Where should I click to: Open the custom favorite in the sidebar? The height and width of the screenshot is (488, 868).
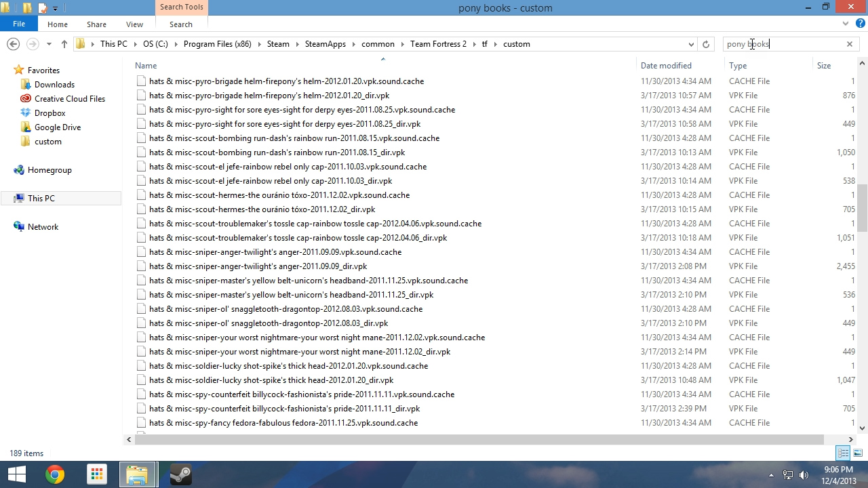(x=48, y=142)
